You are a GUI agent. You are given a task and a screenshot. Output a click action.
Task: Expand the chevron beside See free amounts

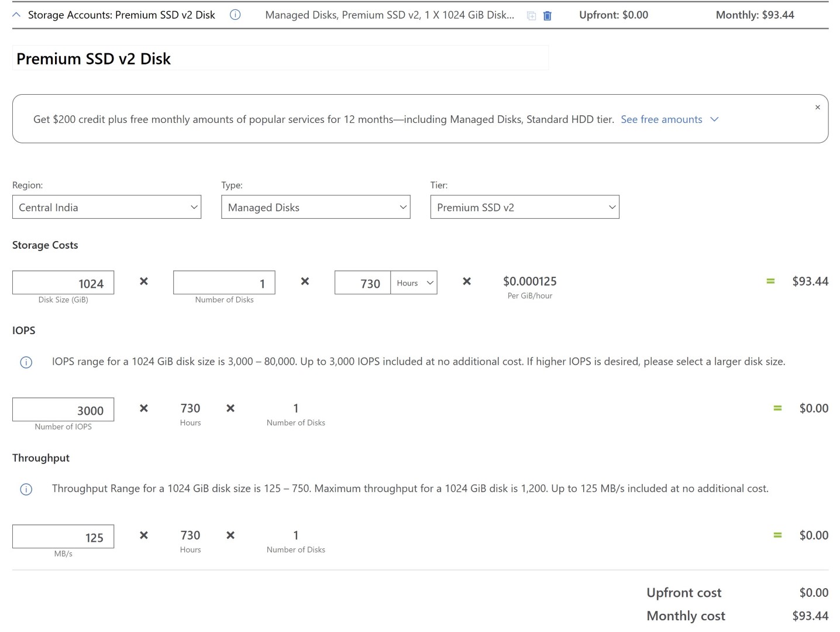[x=714, y=119]
